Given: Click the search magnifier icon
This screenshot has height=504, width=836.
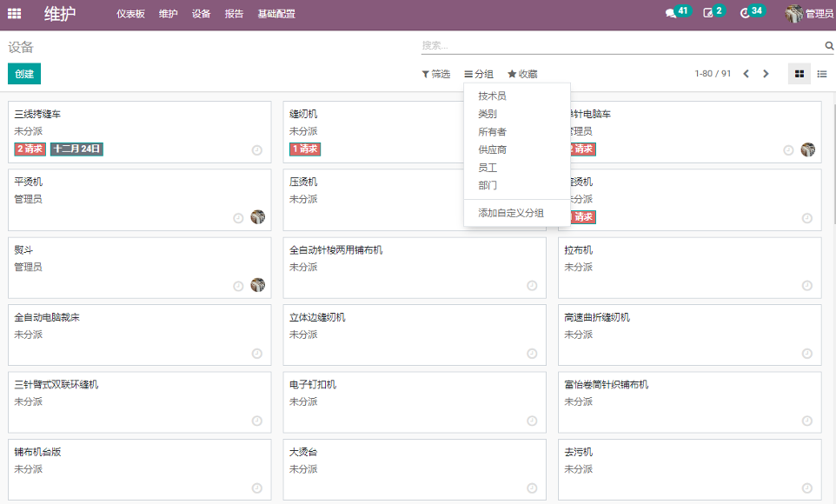Looking at the screenshot, I should click(x=829, y=46).
